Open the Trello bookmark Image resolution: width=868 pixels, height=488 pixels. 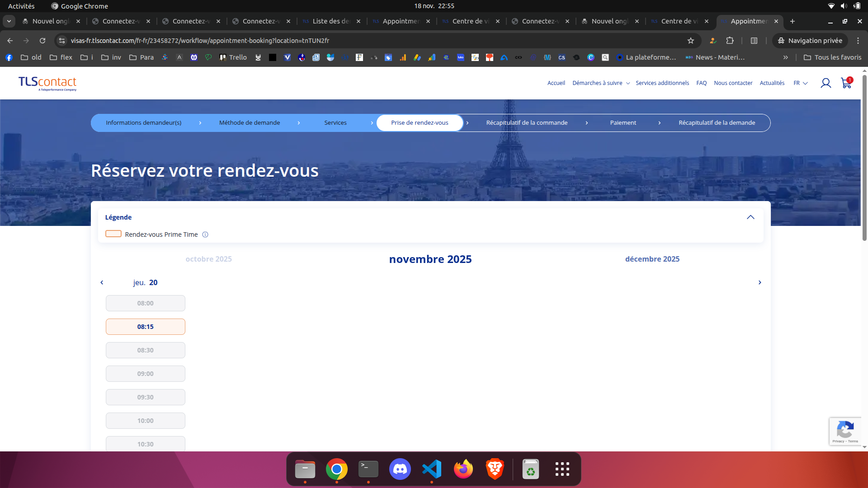coord(233,57)
